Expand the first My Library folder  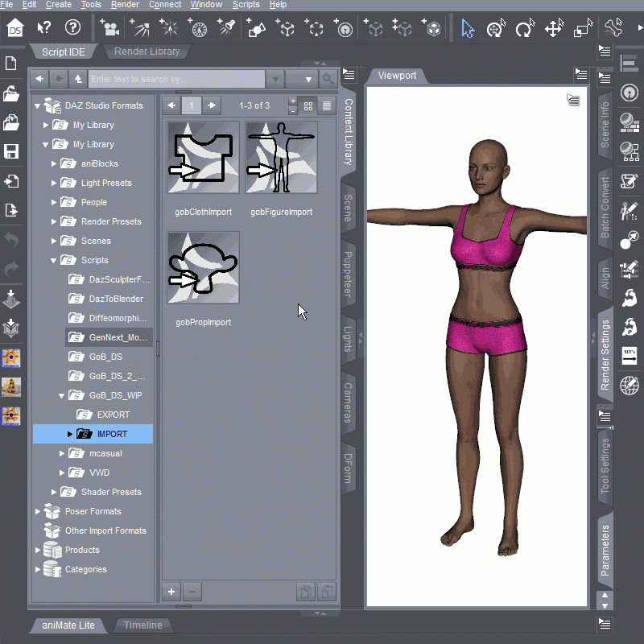[x=46, y=125]
